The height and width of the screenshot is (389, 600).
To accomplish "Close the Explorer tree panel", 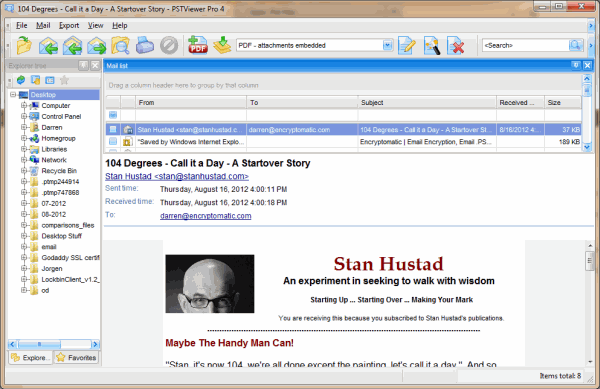I will (95, 66).
